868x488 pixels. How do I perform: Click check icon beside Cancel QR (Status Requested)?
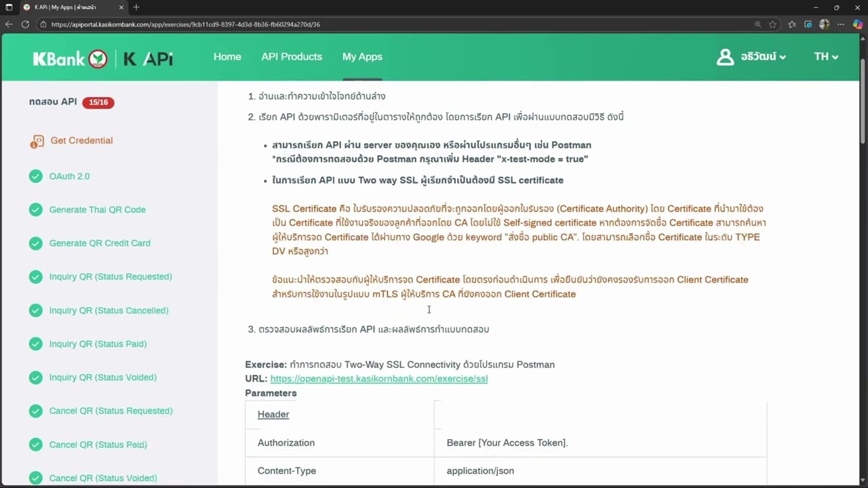click(x=36, y=411)
